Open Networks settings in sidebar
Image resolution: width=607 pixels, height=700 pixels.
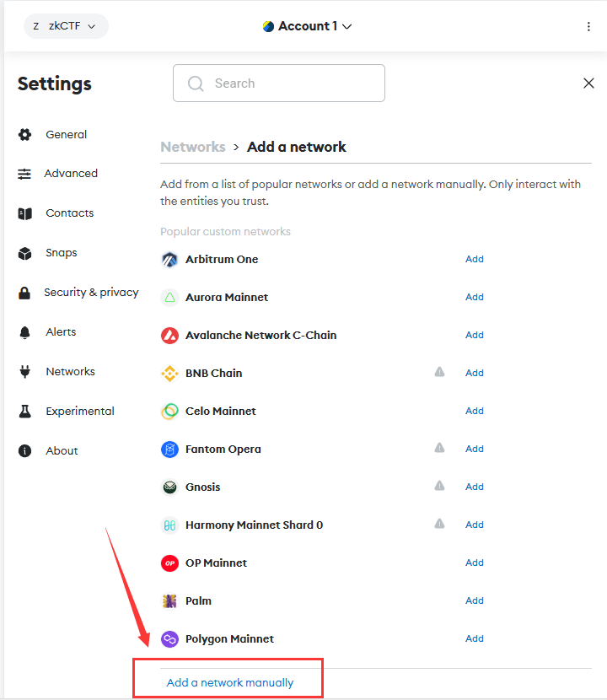pyautogui.click(x=70, y=371)
